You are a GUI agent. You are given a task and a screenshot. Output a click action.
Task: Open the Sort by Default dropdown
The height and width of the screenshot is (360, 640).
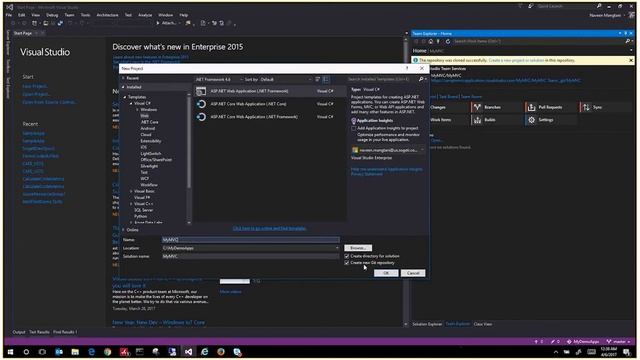(286, 80)
